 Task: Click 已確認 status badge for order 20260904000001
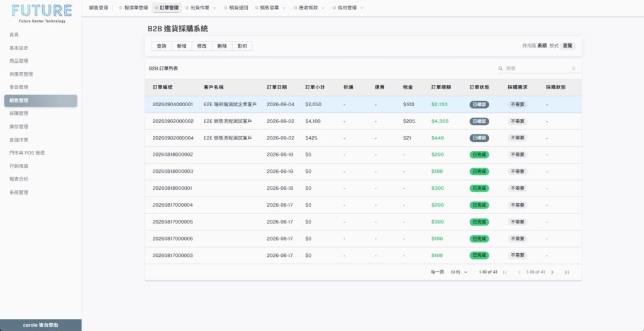click(x=479, y=105)
